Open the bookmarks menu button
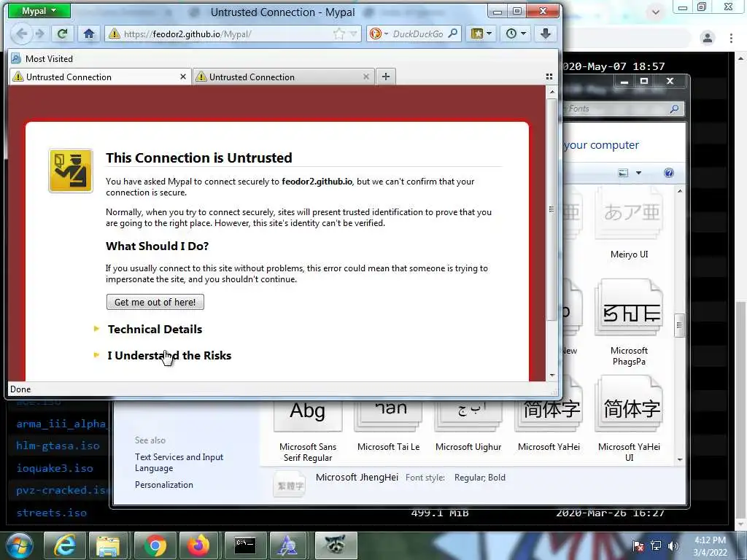This screenshot has height=560, width=747. tap(481, 34)
